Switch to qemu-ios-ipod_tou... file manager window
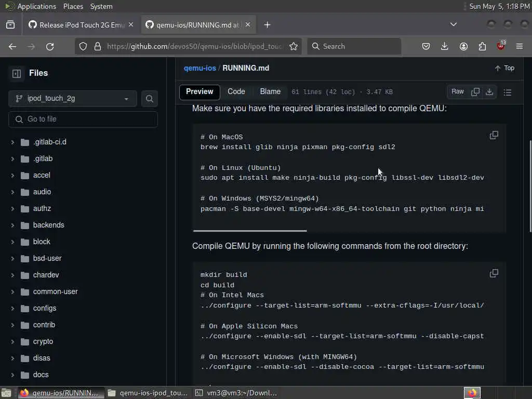This screenshot has height=399, width=532. pyautogui.click(x=148, y=393)
